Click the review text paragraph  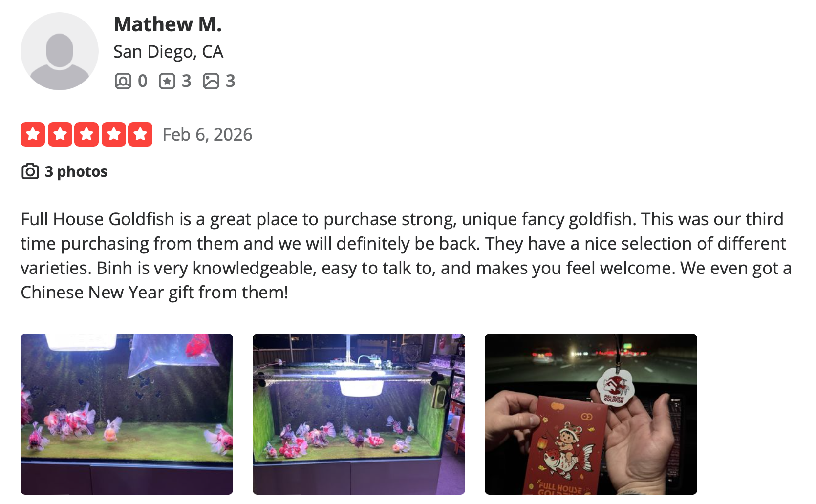click(x=407, y=255)
